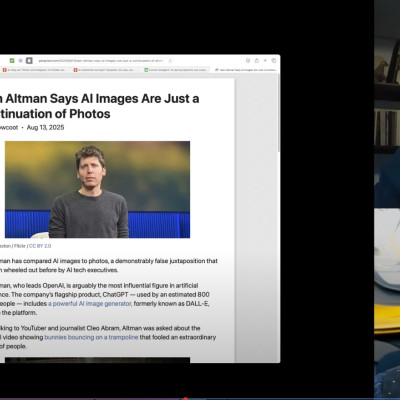Click the red progress marker on video timeline
This screenshot has height=400, width=400.
pyautogui.click(x=186, y=398)
